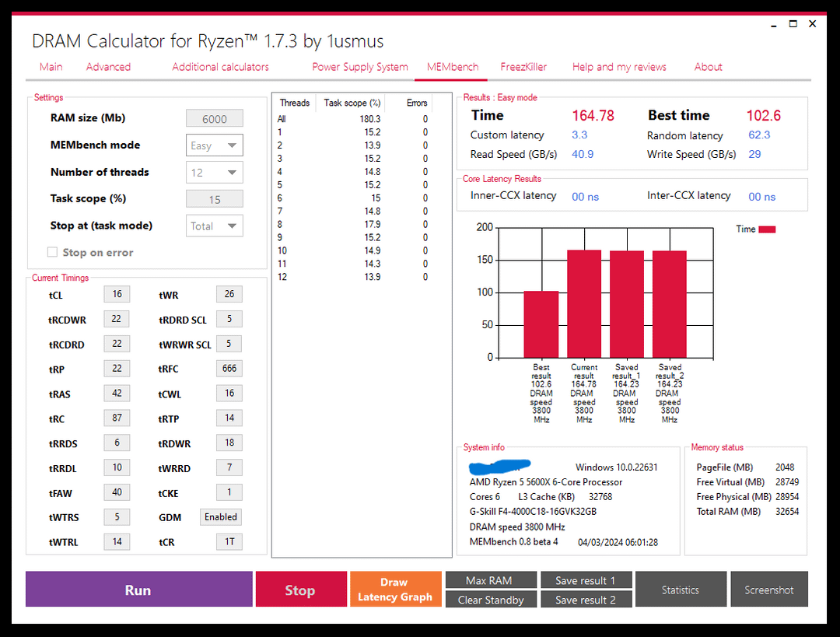The width and height of the screenshot is (840, 637).
Task: Maximize the DRAM Calculator window
Action: 793,24
